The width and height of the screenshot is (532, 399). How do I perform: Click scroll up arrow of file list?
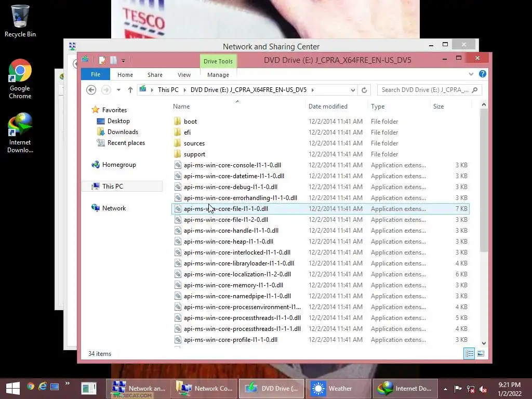484,105
